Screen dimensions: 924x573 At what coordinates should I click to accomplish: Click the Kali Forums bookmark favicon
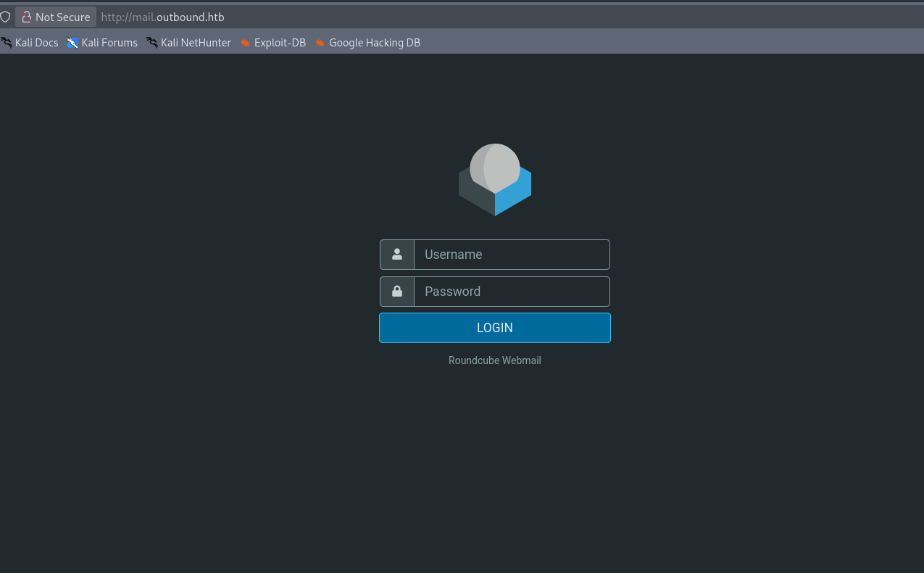(x=72, y=43)
